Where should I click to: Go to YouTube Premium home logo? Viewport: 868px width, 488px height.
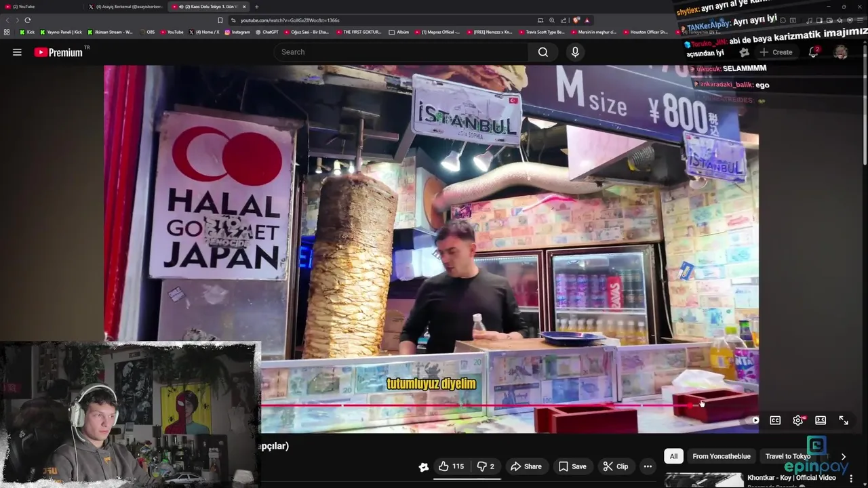59,52
